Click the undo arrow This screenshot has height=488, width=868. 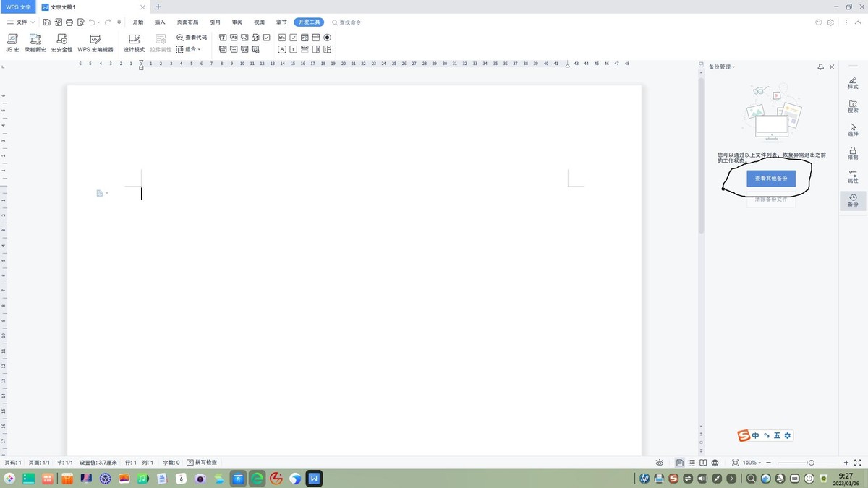[92, 22]
